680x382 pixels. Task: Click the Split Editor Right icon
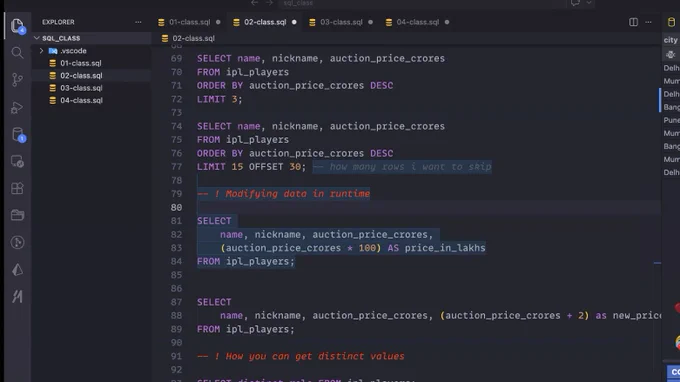pos(633,22)
